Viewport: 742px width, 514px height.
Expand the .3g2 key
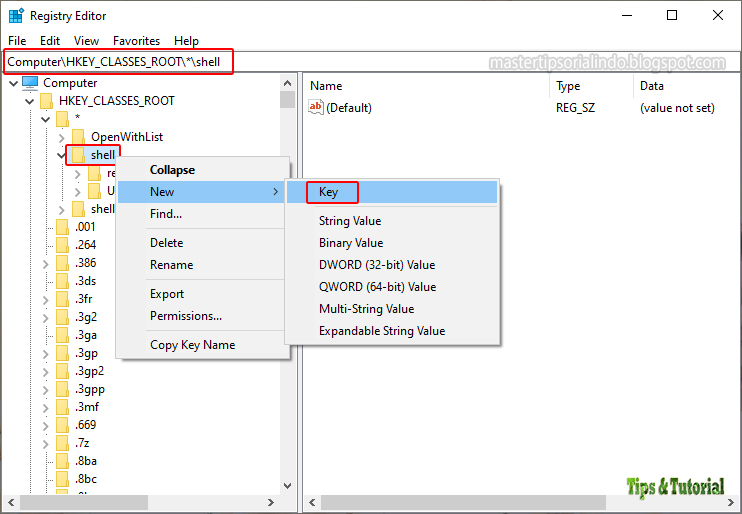point(46,318)
